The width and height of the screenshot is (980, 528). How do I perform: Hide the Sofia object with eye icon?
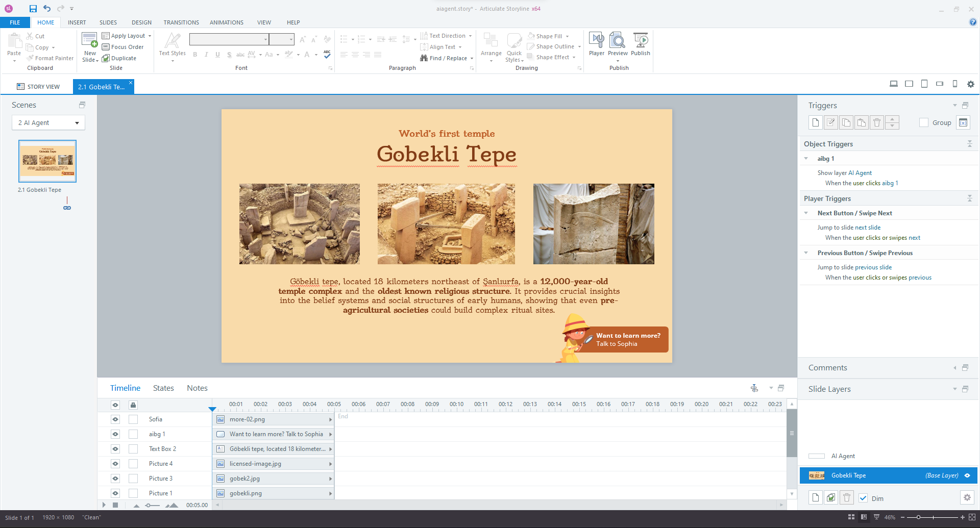coord(115,419)
